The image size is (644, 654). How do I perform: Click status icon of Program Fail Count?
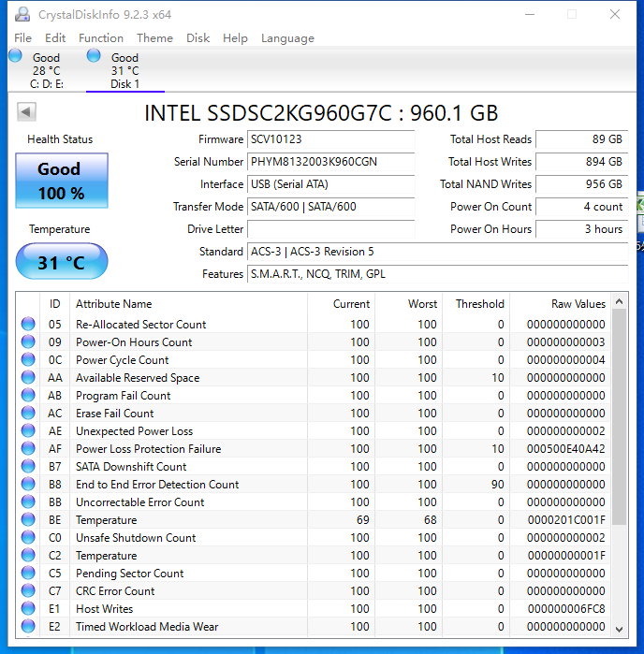(28, 396)
